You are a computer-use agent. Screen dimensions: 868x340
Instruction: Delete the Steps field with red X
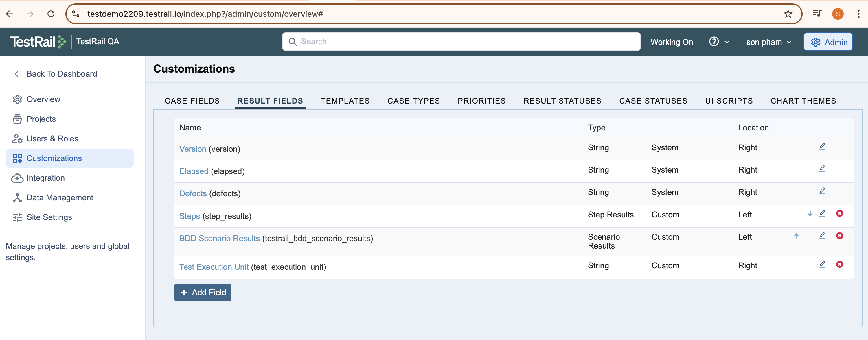pyautogui.click(x=839, y=213)
